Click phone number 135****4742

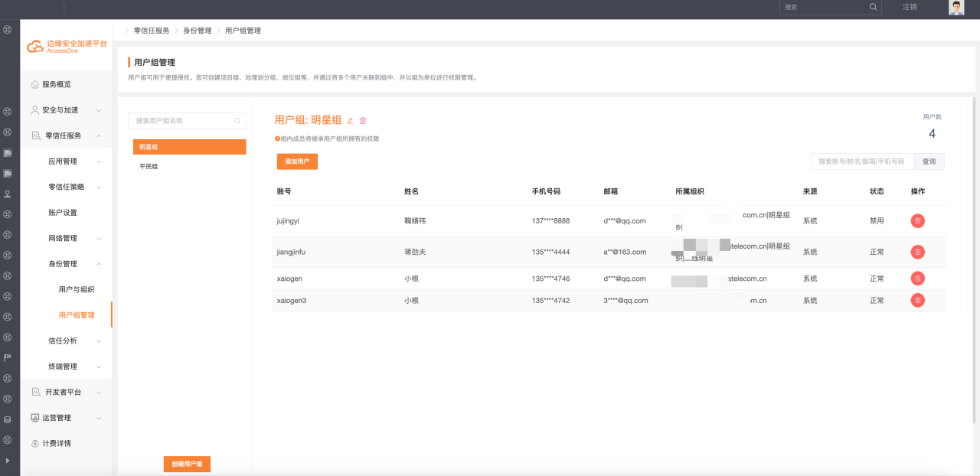click(550, 301)
